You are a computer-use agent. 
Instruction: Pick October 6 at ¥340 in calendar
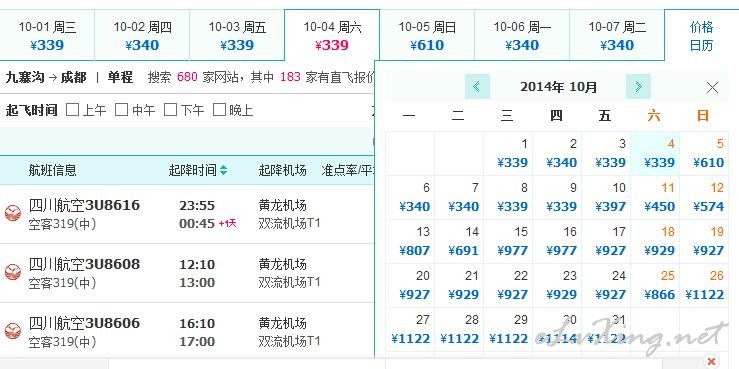[410, 197]
